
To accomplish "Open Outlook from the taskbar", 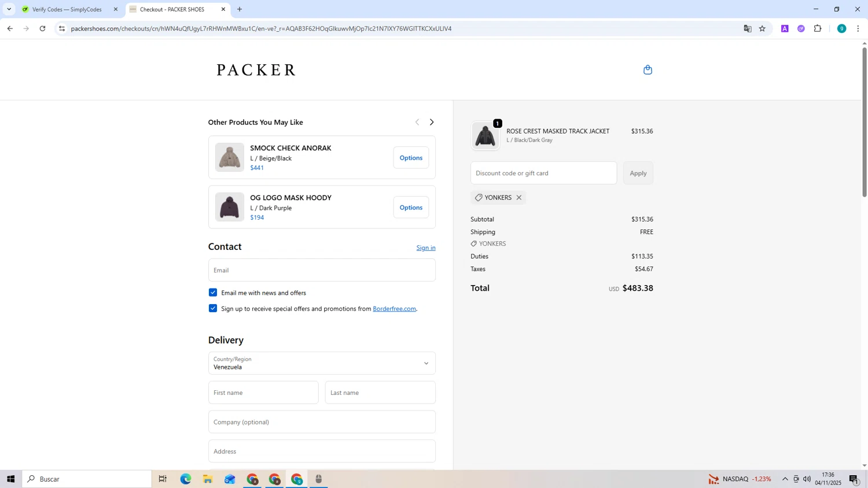I will click(230, 479).
